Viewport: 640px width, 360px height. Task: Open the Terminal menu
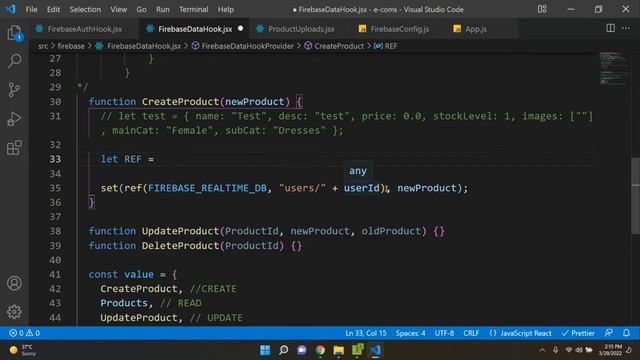[193, 9]
